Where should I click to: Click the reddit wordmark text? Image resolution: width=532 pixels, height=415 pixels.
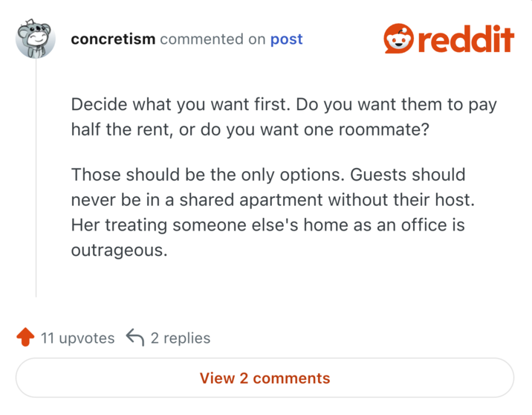click(x=465, y=39)
